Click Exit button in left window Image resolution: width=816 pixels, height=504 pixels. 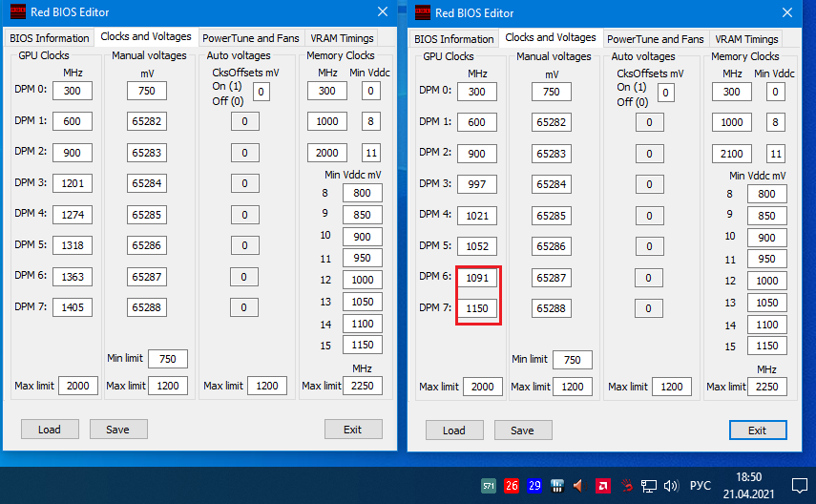click(x=353, y=430)
